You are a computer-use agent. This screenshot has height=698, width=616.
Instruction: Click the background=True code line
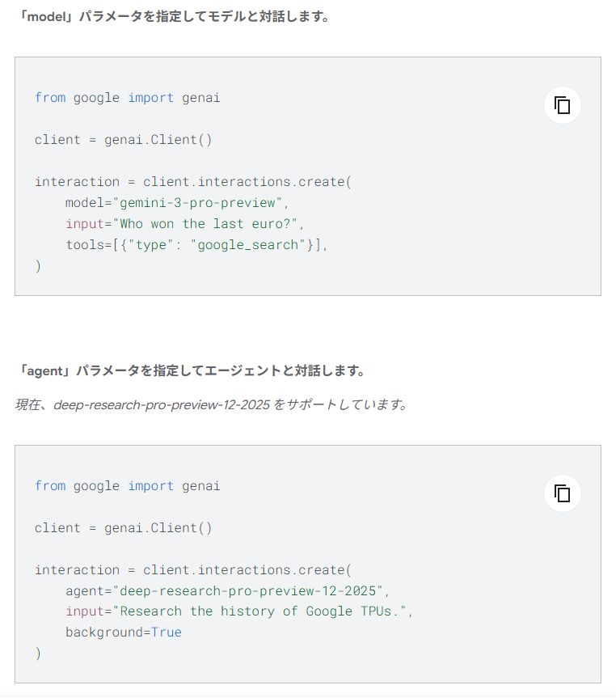124,632
